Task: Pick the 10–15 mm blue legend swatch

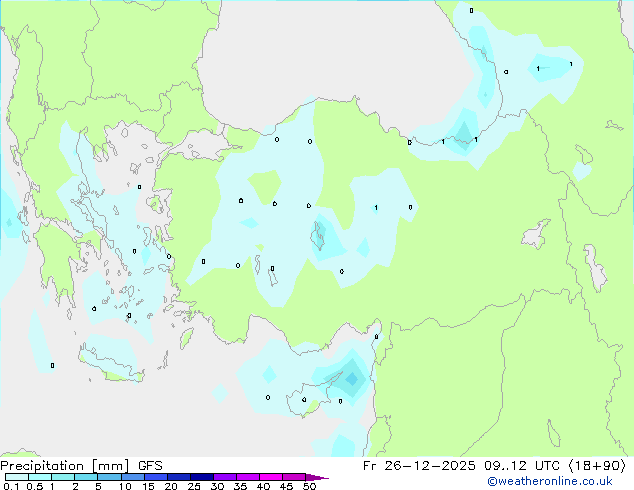Action: 132,477
